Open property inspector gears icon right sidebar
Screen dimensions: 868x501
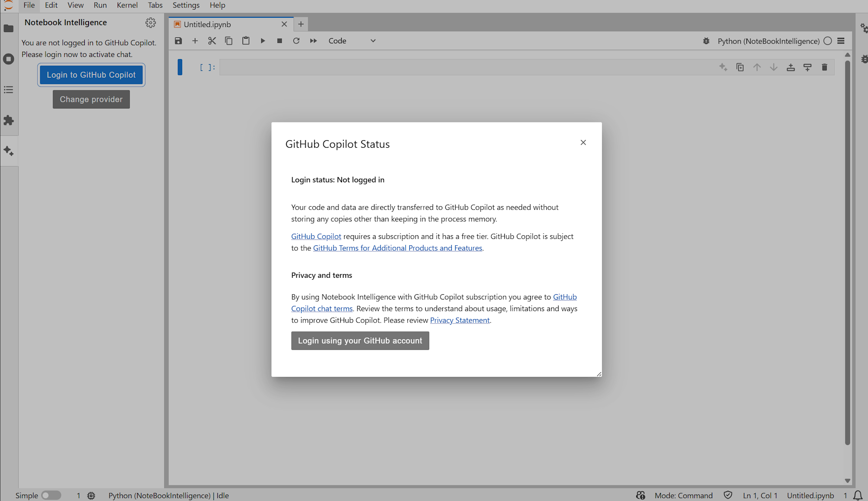click(864, 29)
